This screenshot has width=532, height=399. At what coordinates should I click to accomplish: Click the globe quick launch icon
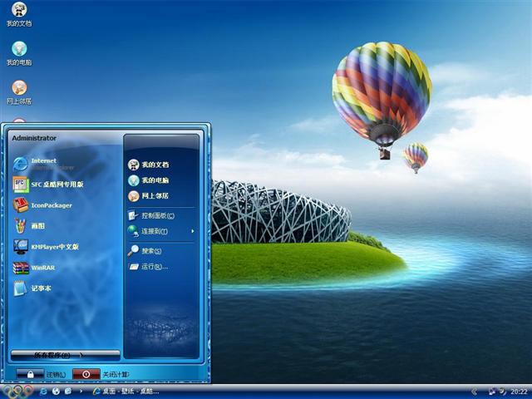coord(56,392)
